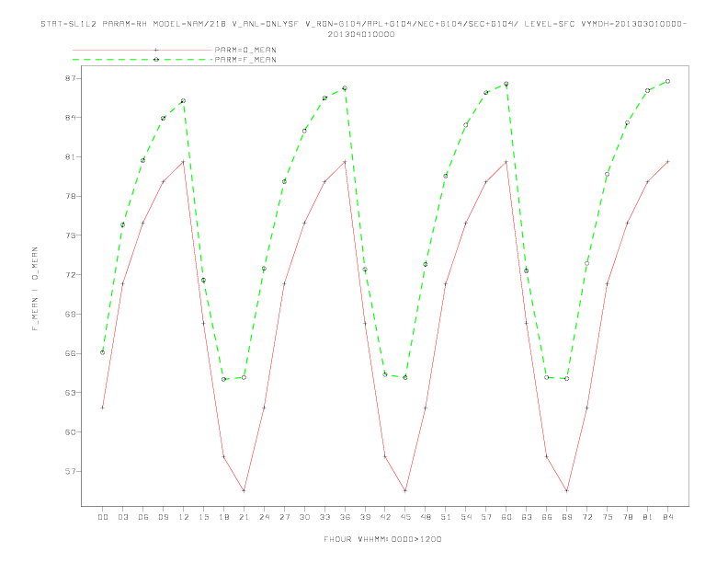
Task: Click the x-axis tick label 24
Action: click(x=264, y=517)
